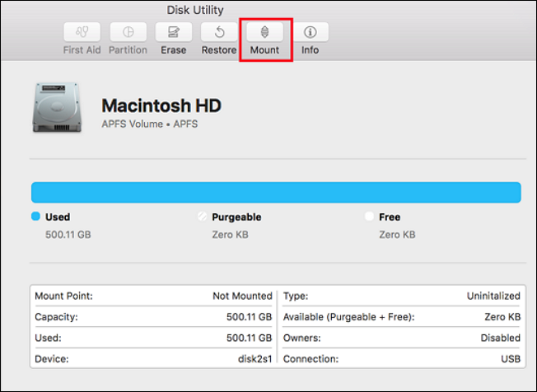
Task: Click the Macintosh HD volume name
Action: [161, 106]
